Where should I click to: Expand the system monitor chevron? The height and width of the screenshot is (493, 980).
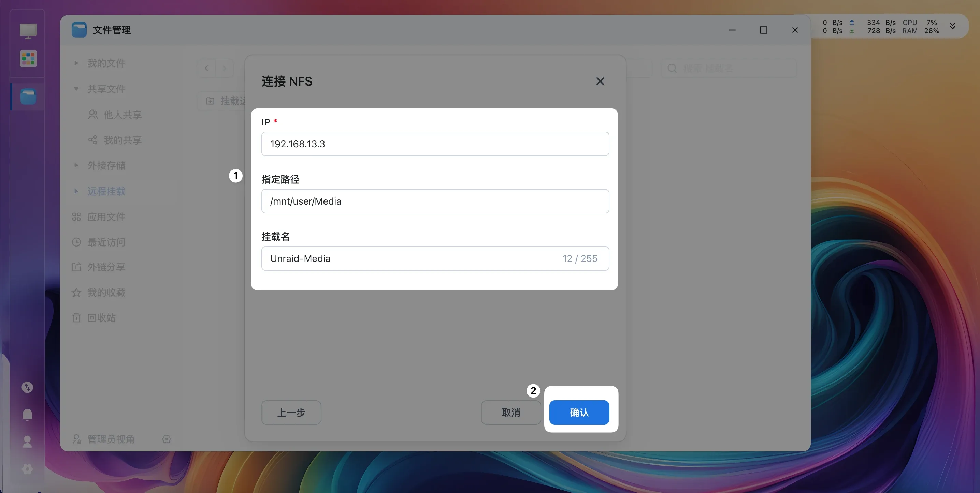click(x=953, y=26)
